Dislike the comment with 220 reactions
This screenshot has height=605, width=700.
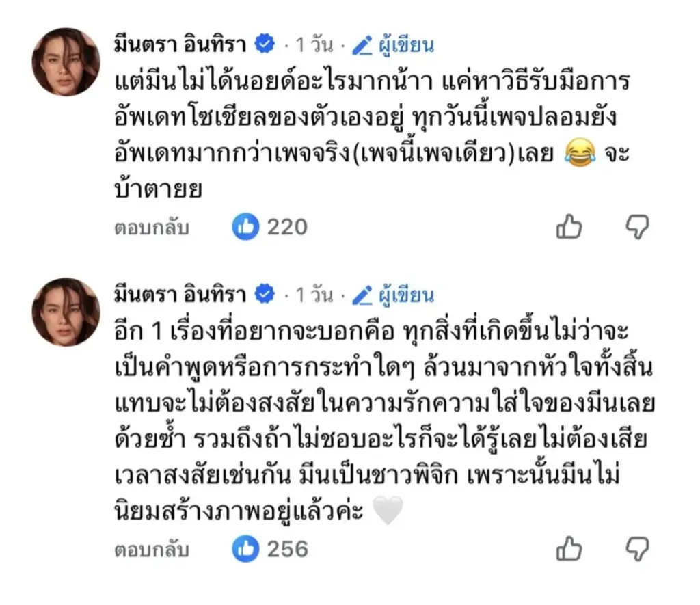pos(637,226)
